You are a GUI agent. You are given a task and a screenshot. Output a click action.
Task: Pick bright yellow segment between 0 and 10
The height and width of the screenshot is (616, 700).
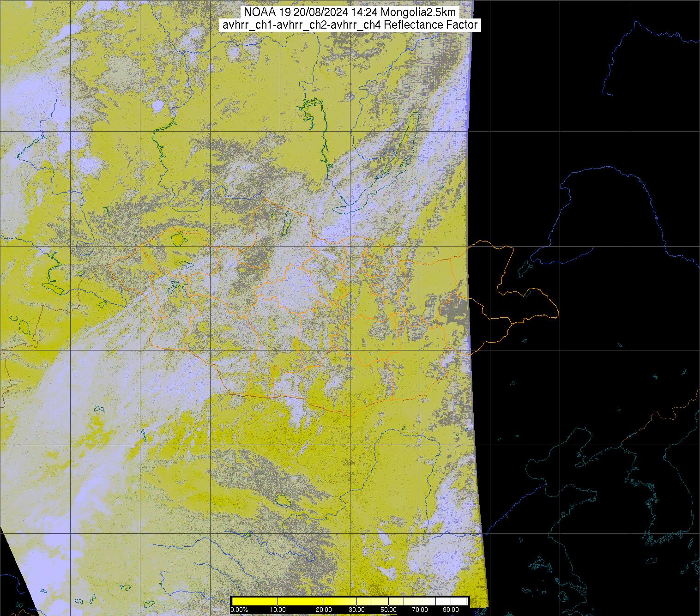[x=255, y=601]
